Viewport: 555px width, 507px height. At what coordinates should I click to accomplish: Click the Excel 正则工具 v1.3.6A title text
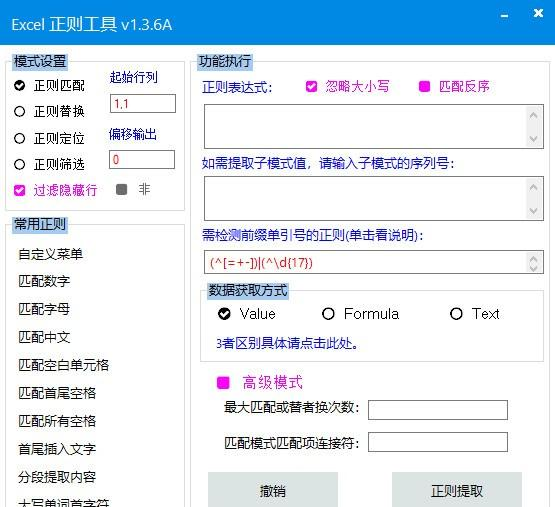(92, 24)
